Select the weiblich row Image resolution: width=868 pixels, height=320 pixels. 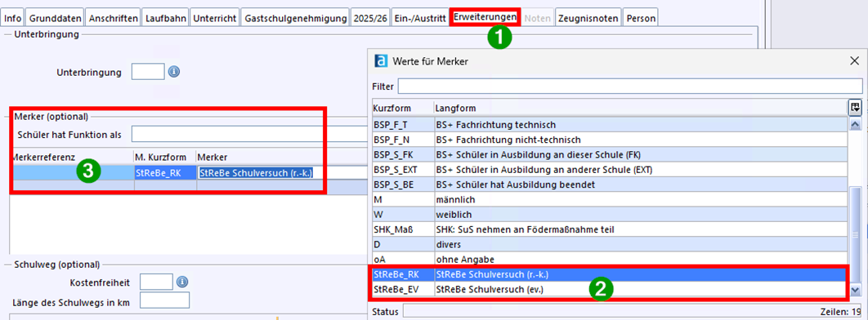pos(609,214)
